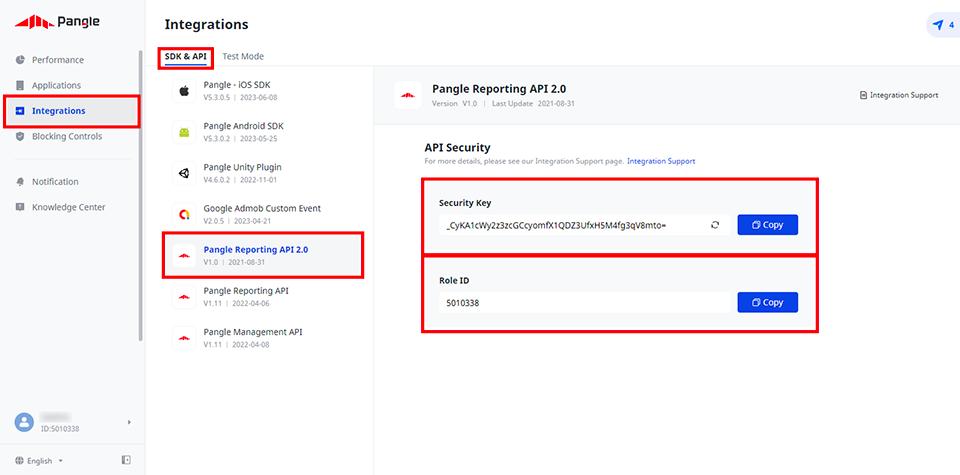This screenshot has height=475, width=960.
Task: Click the Notification bell icon
Action: point(20,182)
